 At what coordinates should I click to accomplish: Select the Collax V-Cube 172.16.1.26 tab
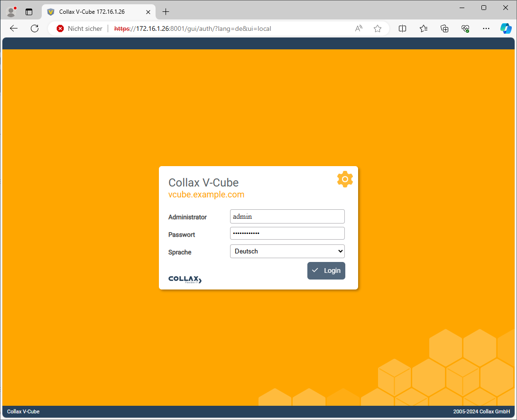pos(98,12)
